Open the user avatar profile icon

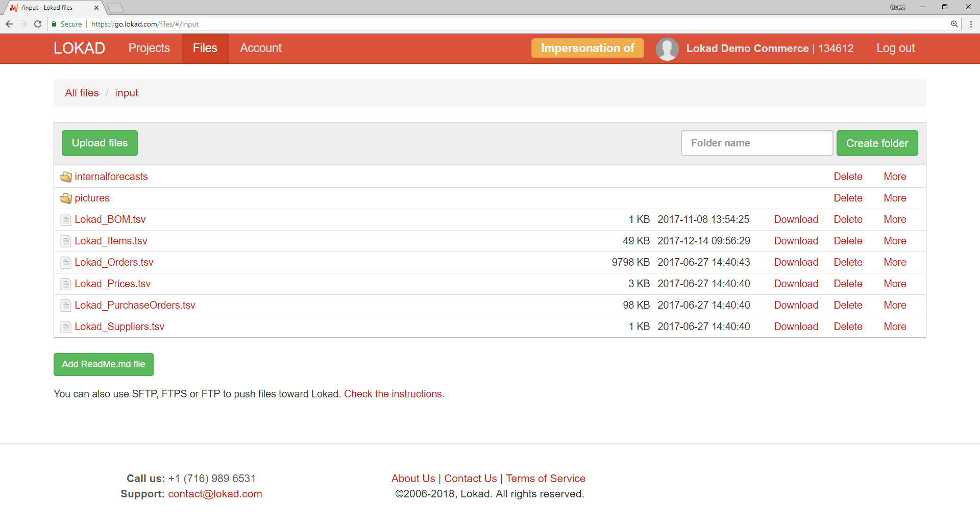tap(667, 48)
